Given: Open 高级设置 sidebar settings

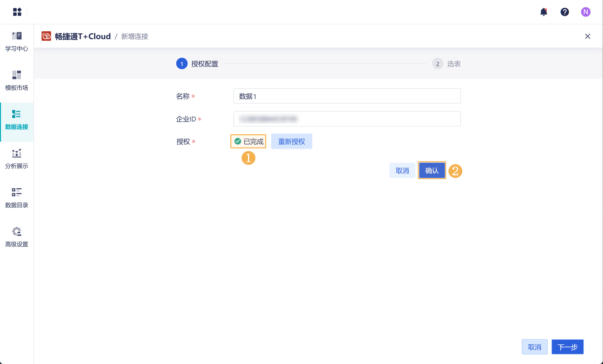Looking at the screenshot, I should click(17, 237).
